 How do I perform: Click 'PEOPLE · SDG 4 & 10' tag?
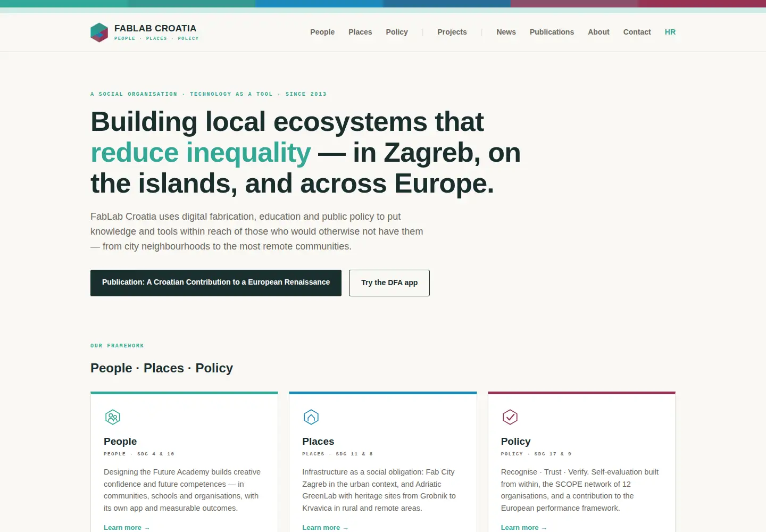[139, 454]
